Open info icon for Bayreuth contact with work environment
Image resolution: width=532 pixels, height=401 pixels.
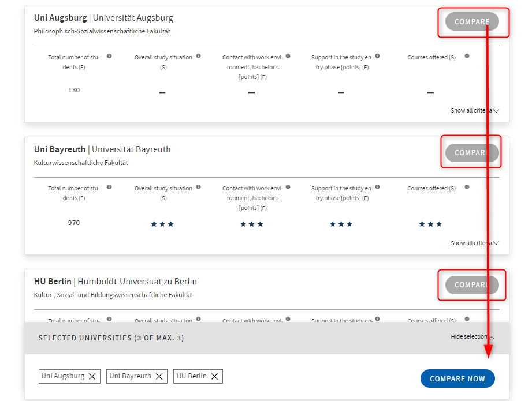pyautogui.click(x=288, y=187)
